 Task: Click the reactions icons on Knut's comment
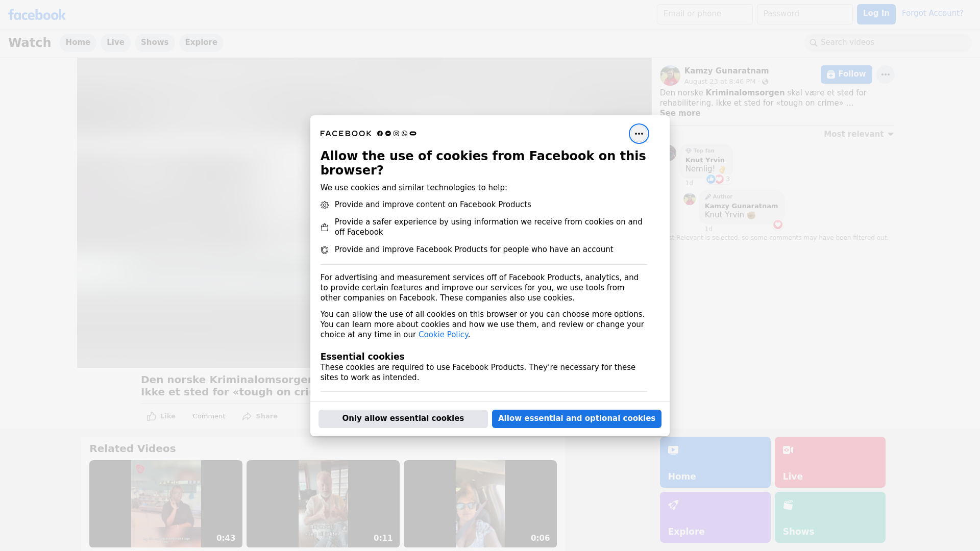[x=715, y=179]
